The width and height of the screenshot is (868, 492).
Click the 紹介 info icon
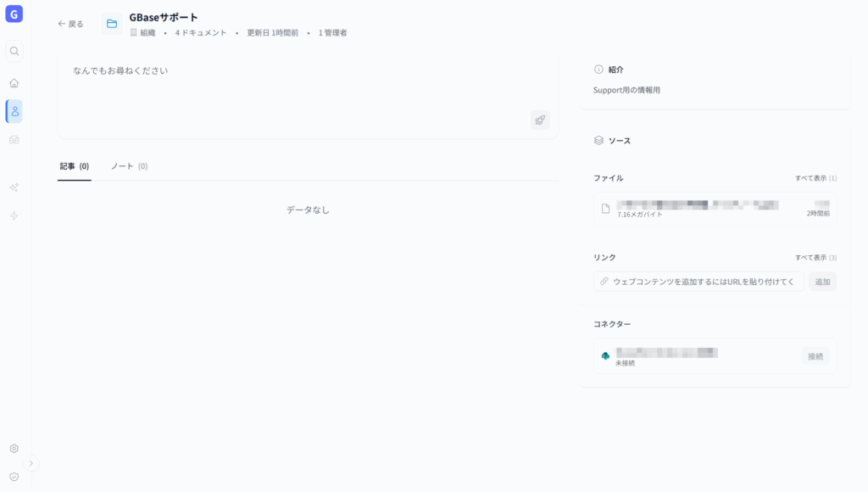[598, 70]
